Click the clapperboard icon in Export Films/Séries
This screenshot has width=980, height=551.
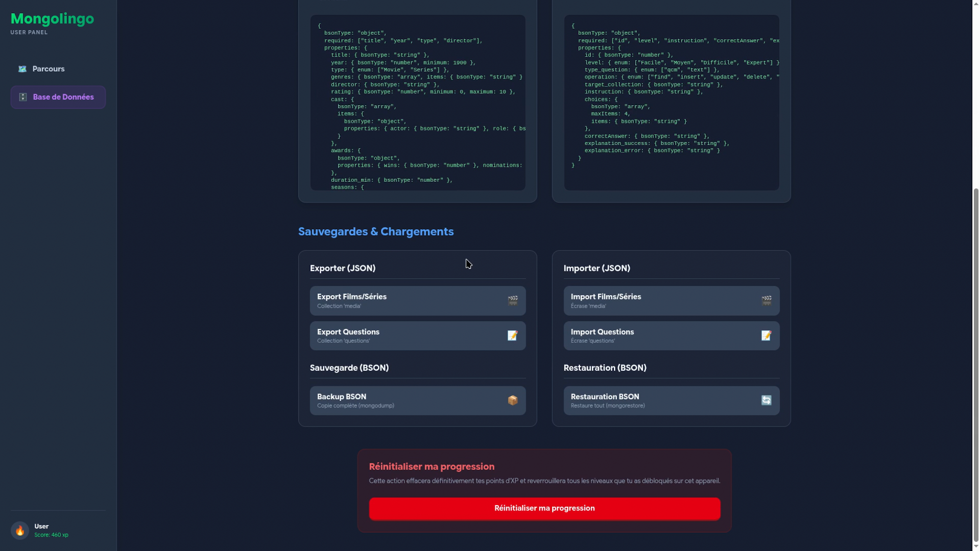tap(513, 301)
